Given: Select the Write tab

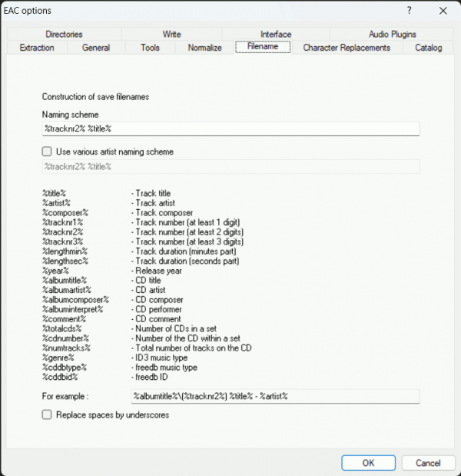Looking at the screenshot, I should (171, 35).
